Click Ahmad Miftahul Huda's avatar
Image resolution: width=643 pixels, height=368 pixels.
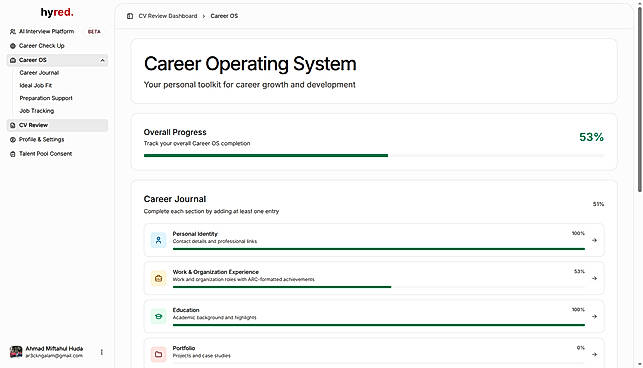(x=16, y=352)
